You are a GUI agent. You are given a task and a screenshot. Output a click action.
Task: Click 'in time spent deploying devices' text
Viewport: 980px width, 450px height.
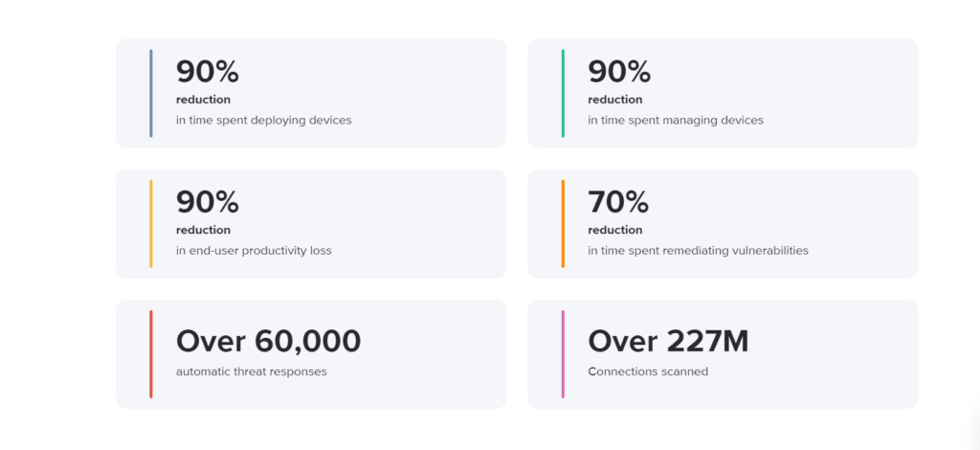[x=264, y=120]
